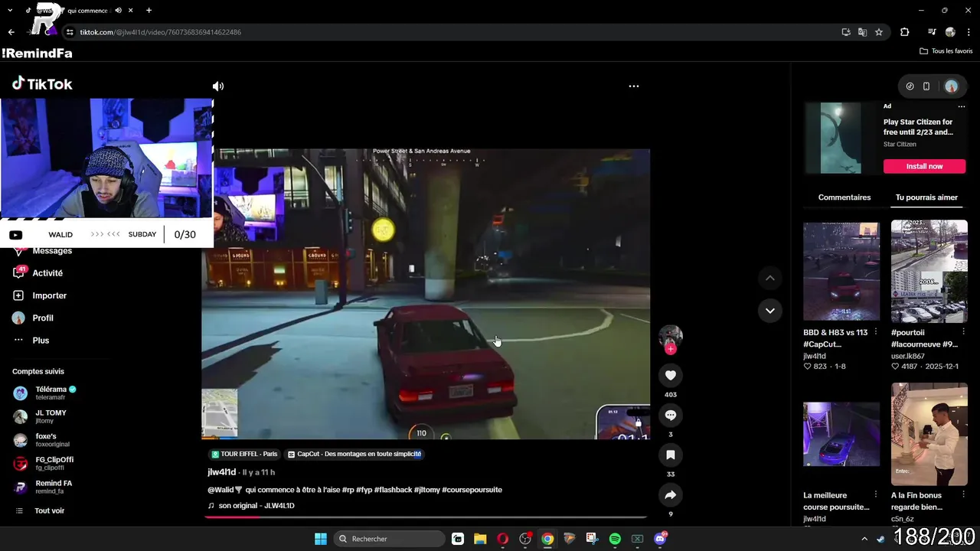Open Opera from the taskbar
980x551 pixels.
point(502,539)
